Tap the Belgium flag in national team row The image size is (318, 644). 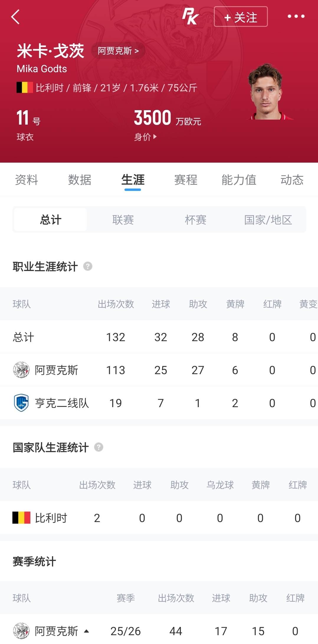tap(21, 518)
